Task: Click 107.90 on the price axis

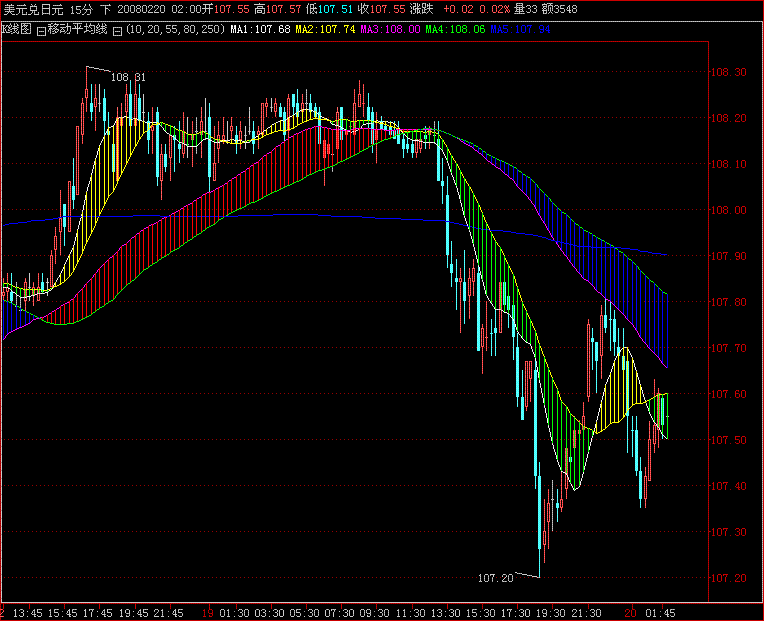Action: tap(728, 256)
